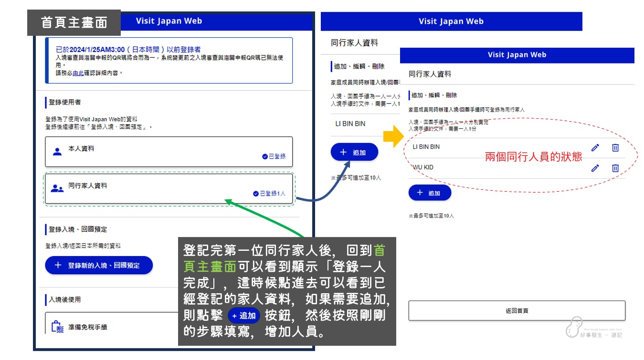Click the checkmark icon next to 已登錄
The width and height of the screenshot is (644, 360).
pyautogui.click(x=265, y=156)
